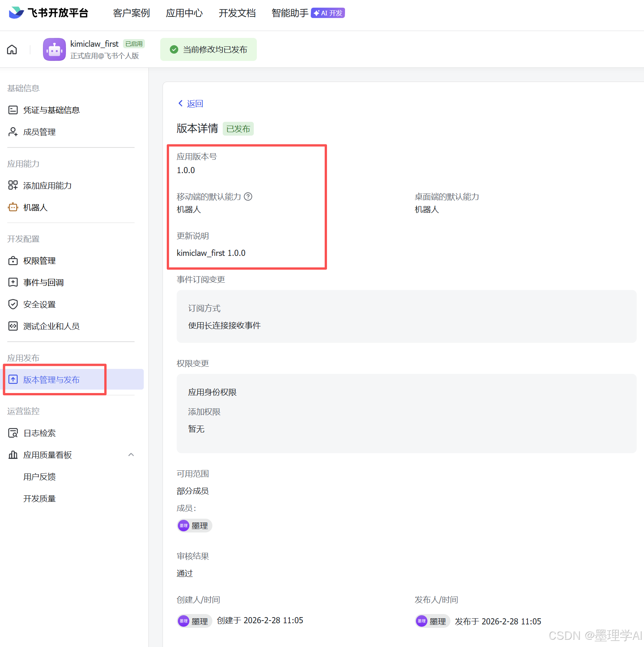Click the 权限管理 lock icon

pyautogui.click(x=13, y=260)
